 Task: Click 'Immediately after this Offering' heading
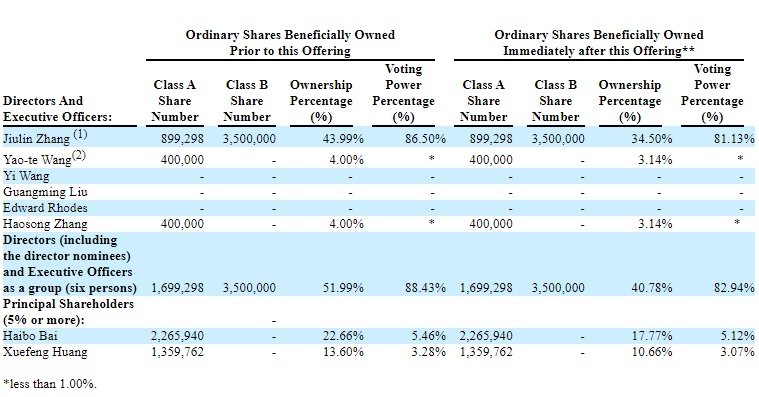(599, 51)
